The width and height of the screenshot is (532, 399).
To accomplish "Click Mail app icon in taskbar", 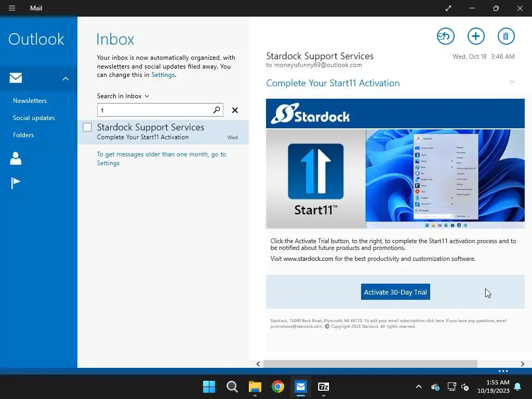I will [x=301, y=387].
